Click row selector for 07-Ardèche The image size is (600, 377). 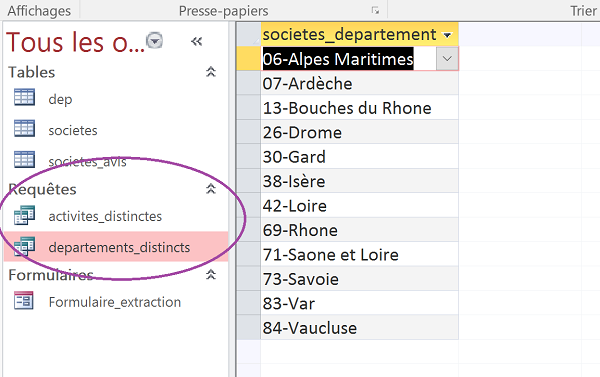click(249, 83)
